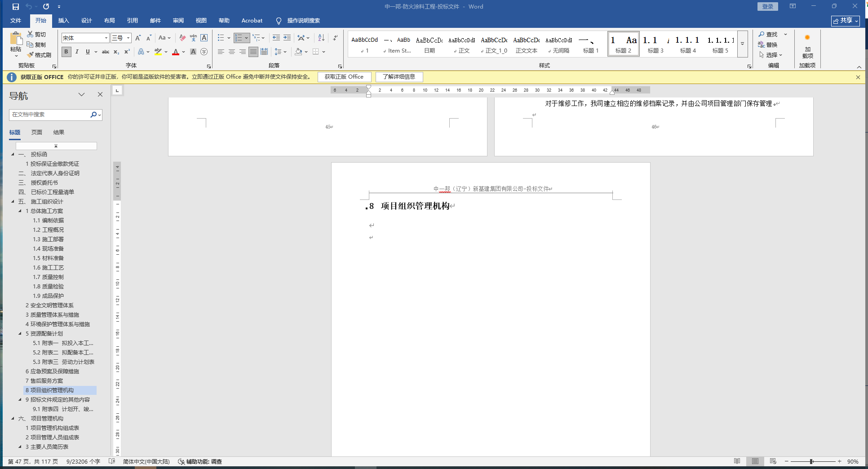
Task: Toggle character shading
Action: tap(193, 52)
